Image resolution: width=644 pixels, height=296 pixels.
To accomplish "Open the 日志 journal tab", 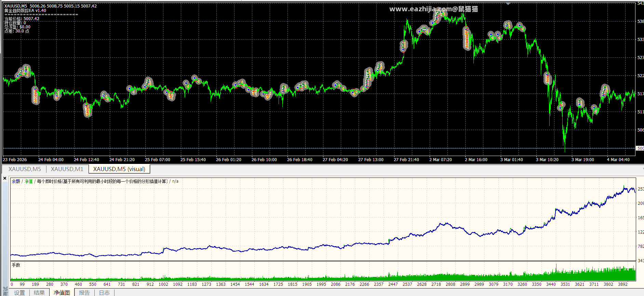I will point(104,293).
